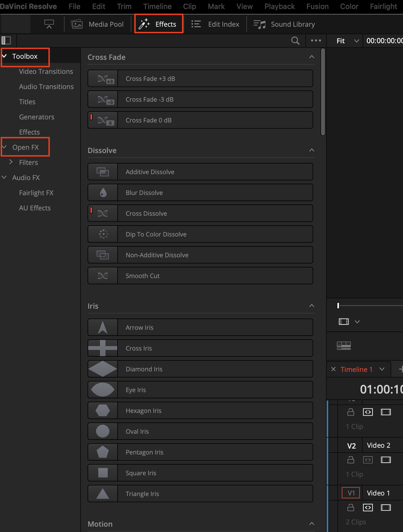Switch to Audio Transitions in the Toolbox

[x=46, y=87]
